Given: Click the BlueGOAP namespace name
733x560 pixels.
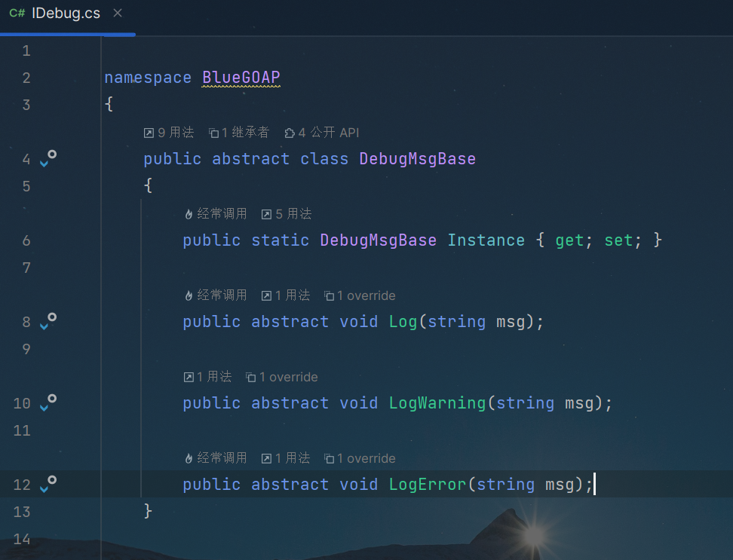Looking at the screenshot, I should tap(241, 77).
